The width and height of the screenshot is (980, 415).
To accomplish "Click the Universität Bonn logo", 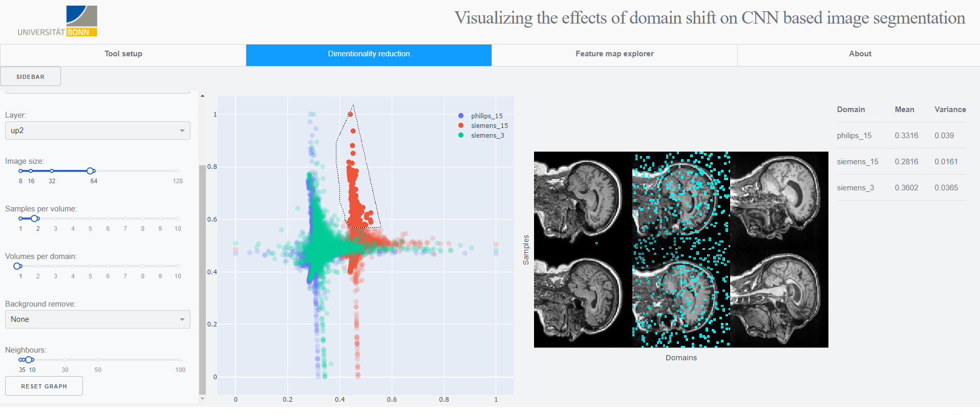I will coord(57,21).
